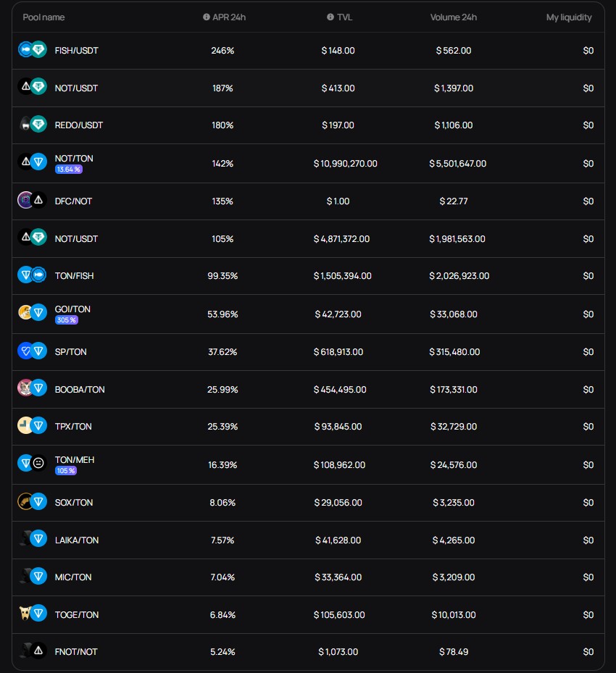Open the LAIKA/TON pool row
The image size is (616, 673).
[308, 540]
